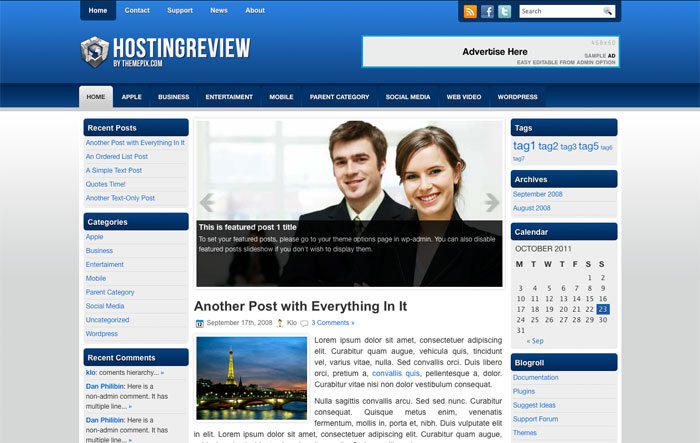The height and width of the screenshot is (443, 700).
Task: Open the Mobile category link in sidebar
Action: [96, 279]
